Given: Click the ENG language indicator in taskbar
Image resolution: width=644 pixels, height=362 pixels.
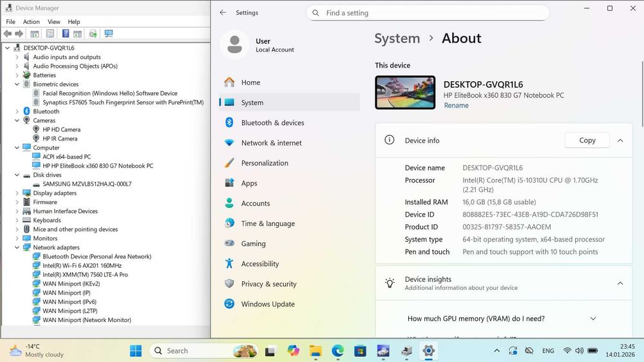Looking at the screenshot, I should 548,350.
